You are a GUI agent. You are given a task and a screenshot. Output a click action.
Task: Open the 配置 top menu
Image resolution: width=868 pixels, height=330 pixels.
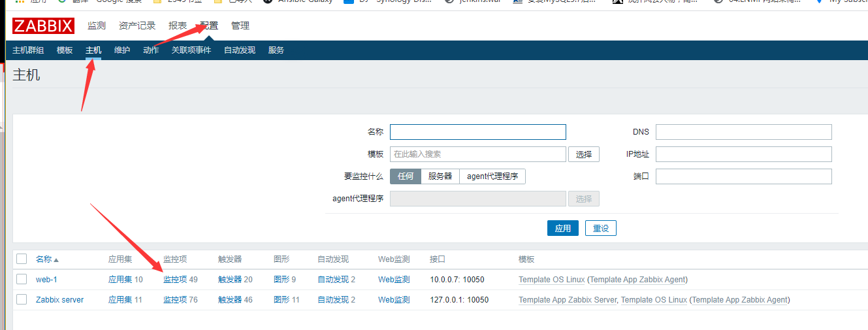pos(209,26)
